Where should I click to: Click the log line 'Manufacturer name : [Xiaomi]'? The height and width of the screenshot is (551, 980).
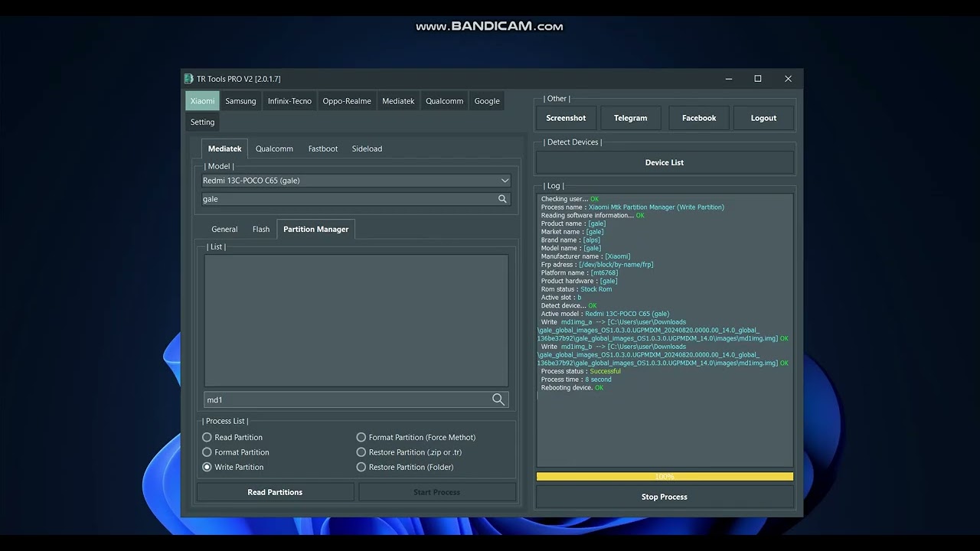pyautogui.click(x=586, y=256)
